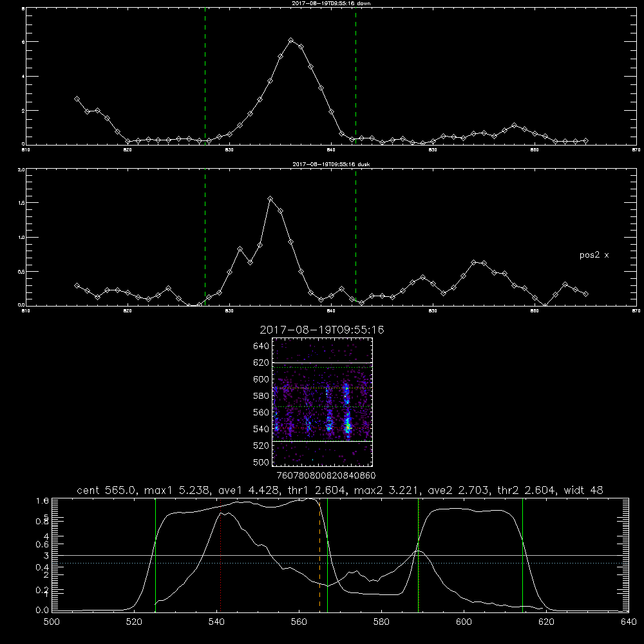Click the red dotted vertical line at 541
Viewport: 644px width, 644px height.
point(220,555)
